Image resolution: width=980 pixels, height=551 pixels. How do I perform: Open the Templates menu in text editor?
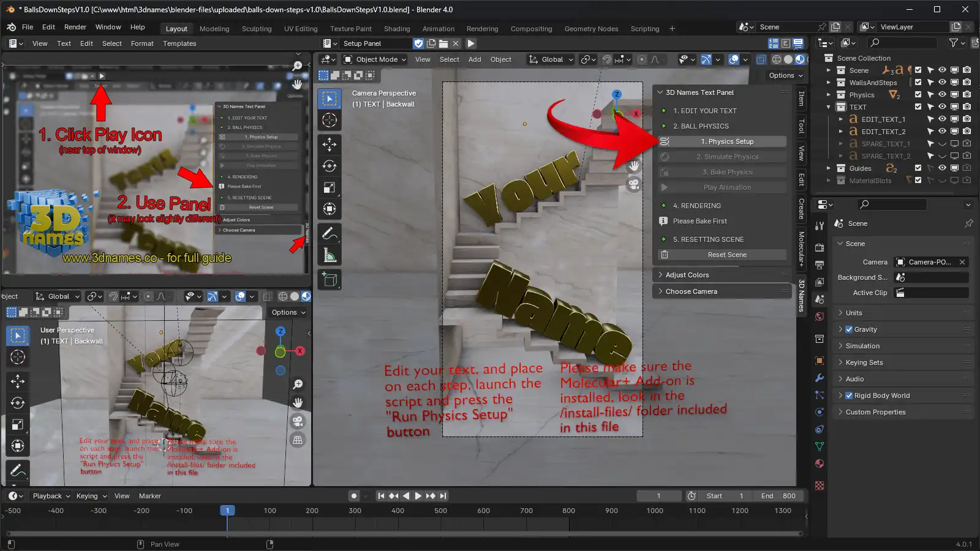tap(179, 43)
